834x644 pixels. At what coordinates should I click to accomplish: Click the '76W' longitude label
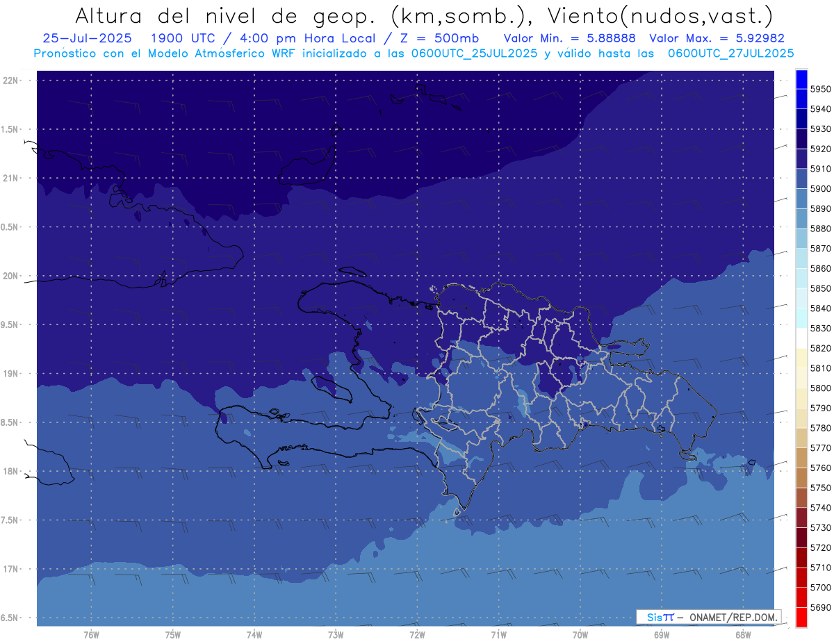click(x=91, y=635)
